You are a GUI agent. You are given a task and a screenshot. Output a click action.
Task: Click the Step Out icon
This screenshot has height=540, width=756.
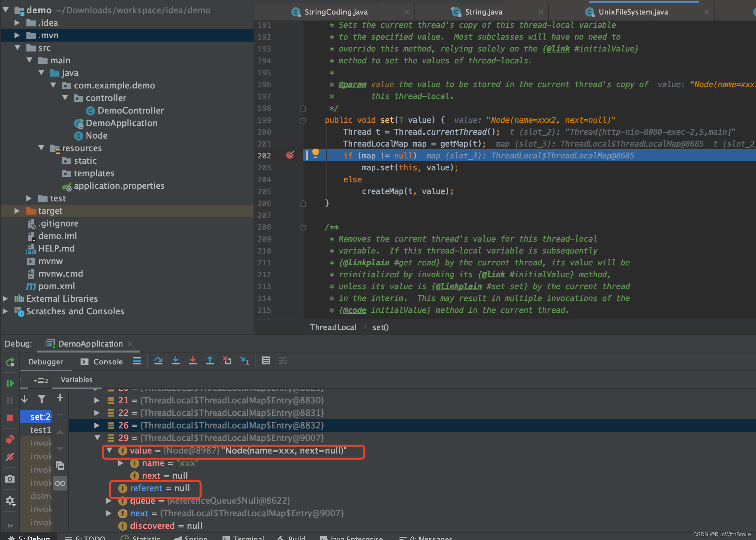(x=210, y=361)
